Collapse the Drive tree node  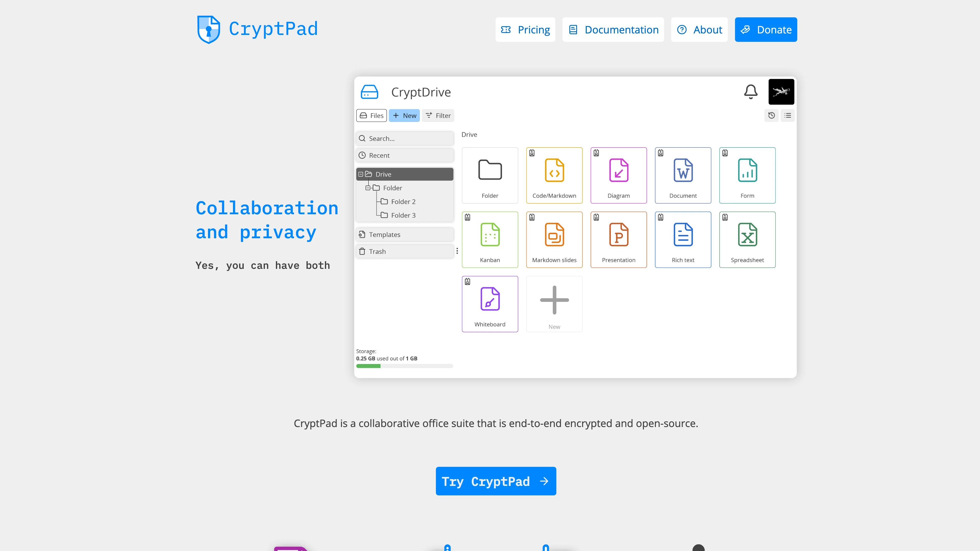(x=361, y=174)
